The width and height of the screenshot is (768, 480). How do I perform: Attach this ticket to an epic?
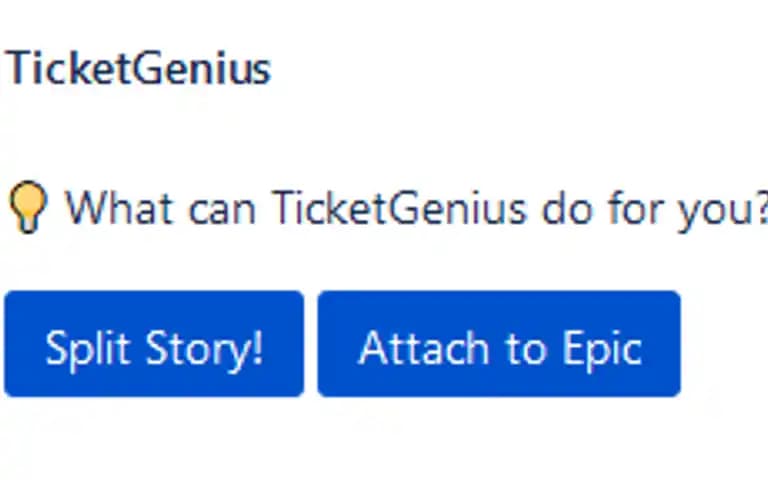(499, 344)
